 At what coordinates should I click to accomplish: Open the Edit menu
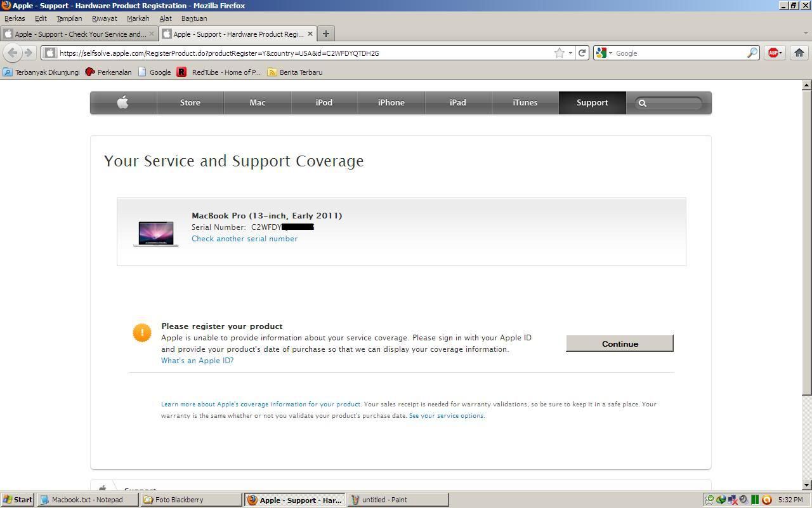tap(41, 18)
